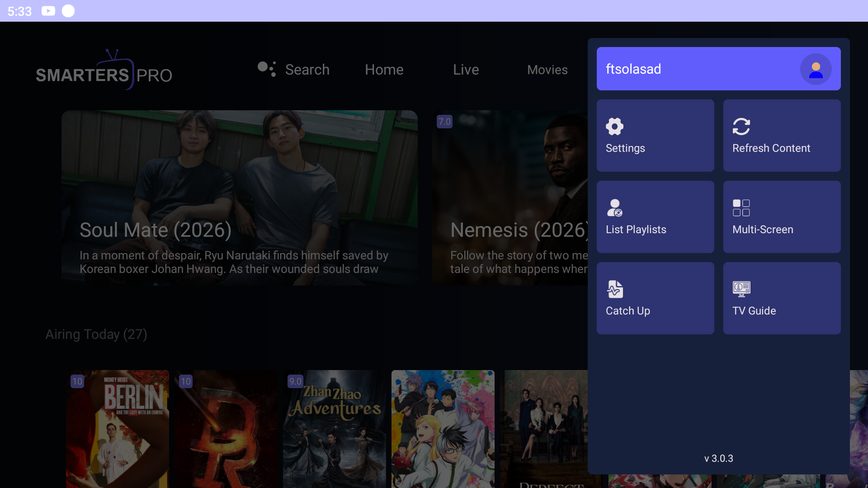Screen dimensions: 868x488
Task: Click the YouTube icon in status bar
Action: click(48, 11)
